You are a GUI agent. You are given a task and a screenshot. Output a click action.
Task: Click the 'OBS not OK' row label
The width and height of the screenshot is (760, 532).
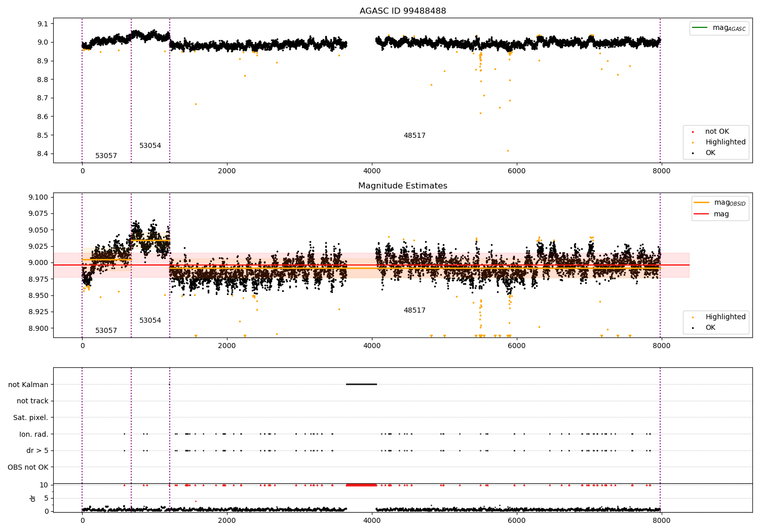click(28, 467)
